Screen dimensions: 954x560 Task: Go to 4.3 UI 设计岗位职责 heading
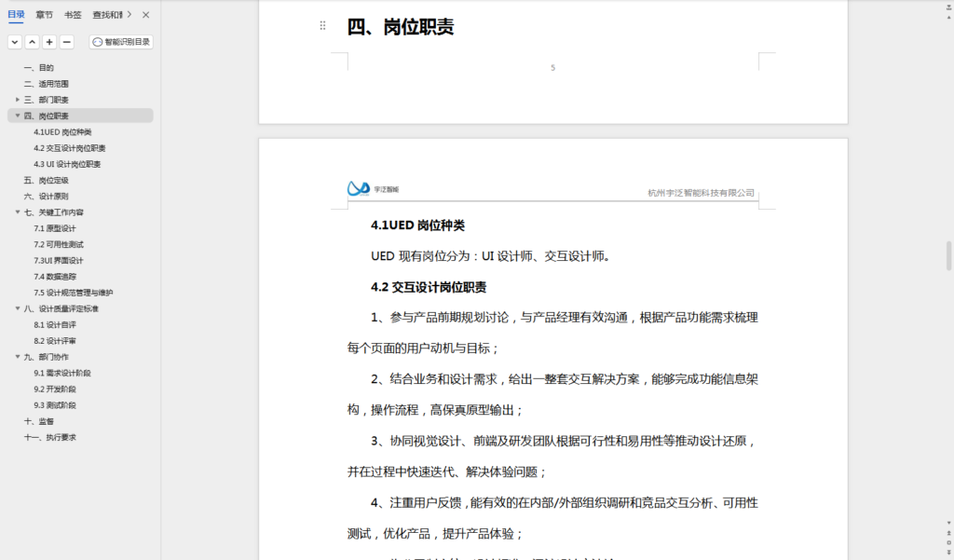coord(67,164)
